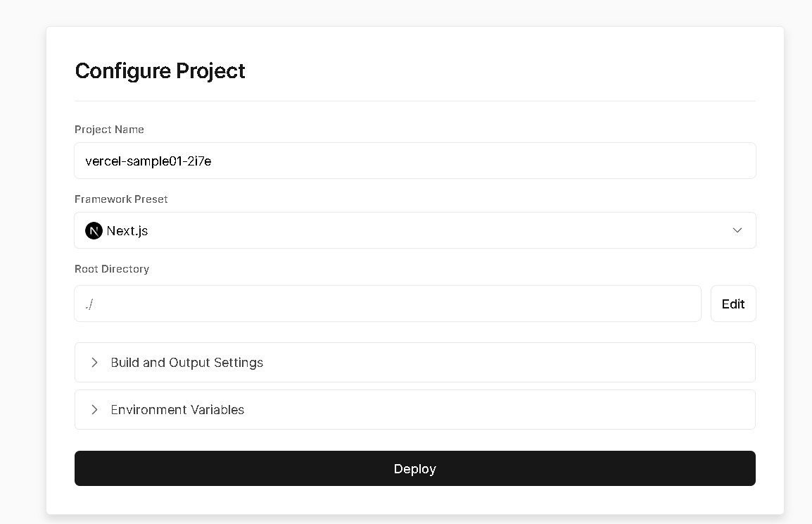Click the Configure Project heading
The image size is (812, 524).
160,70
